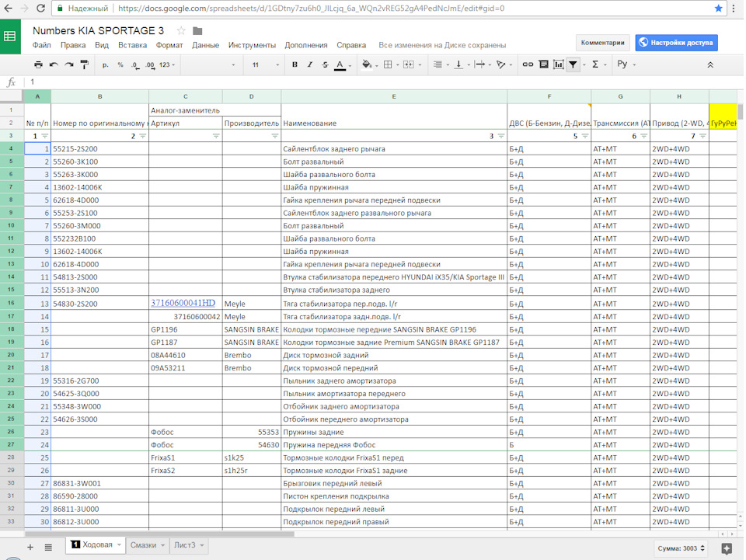Open the cell borders tool
The height and width of the screenshot is (560, 746).
(389, 64)
